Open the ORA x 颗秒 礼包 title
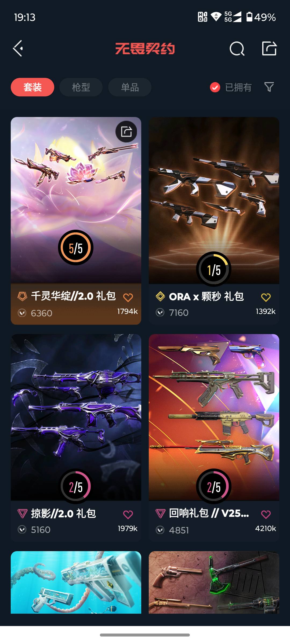The height and width of the screenshot is (644, 290). [206, 297]
